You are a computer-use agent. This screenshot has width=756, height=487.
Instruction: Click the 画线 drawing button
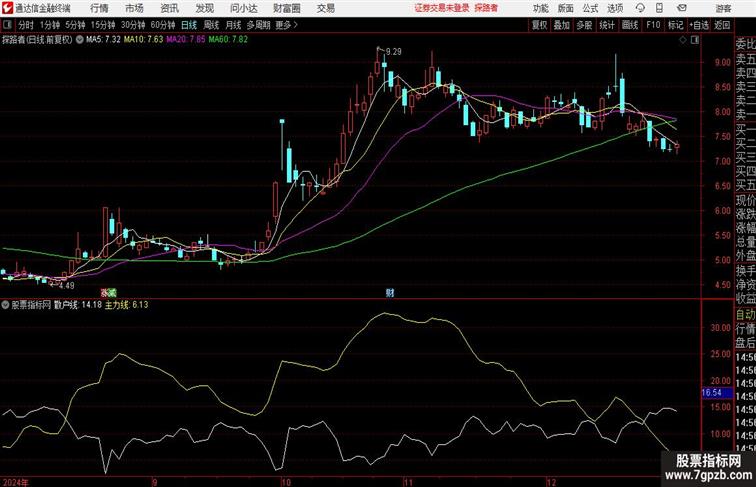point(630,25)
